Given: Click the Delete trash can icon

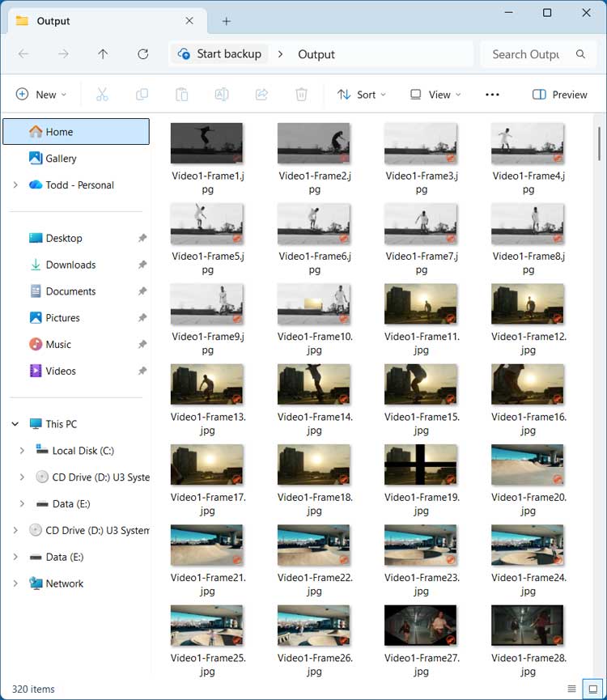Looking at the screenshot, I should click(301, 95).
